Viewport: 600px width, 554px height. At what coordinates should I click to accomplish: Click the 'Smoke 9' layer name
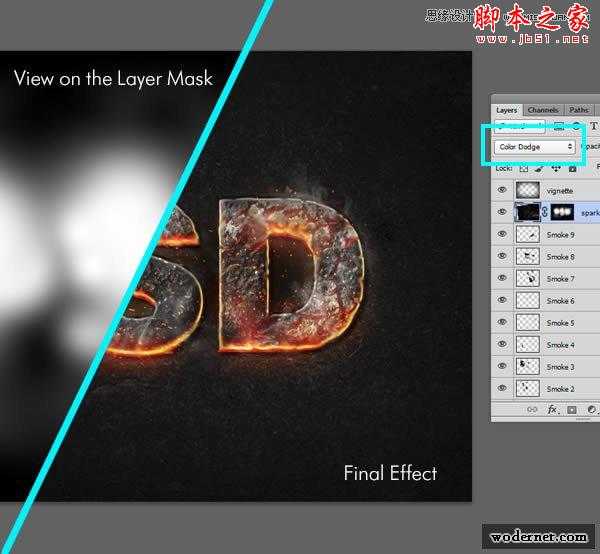point(561,235)
